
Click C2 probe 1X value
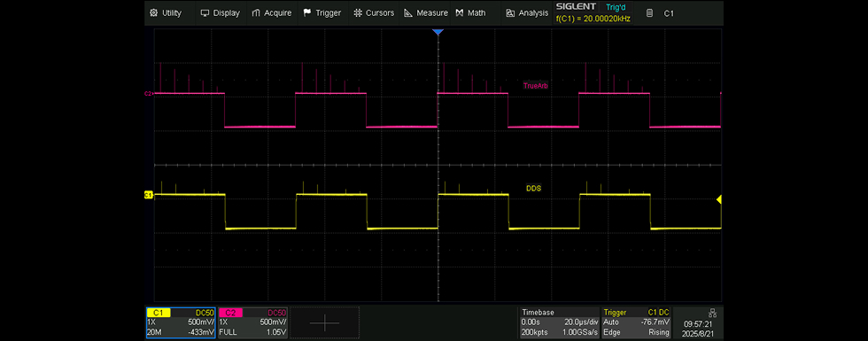(x=224, y=322)
